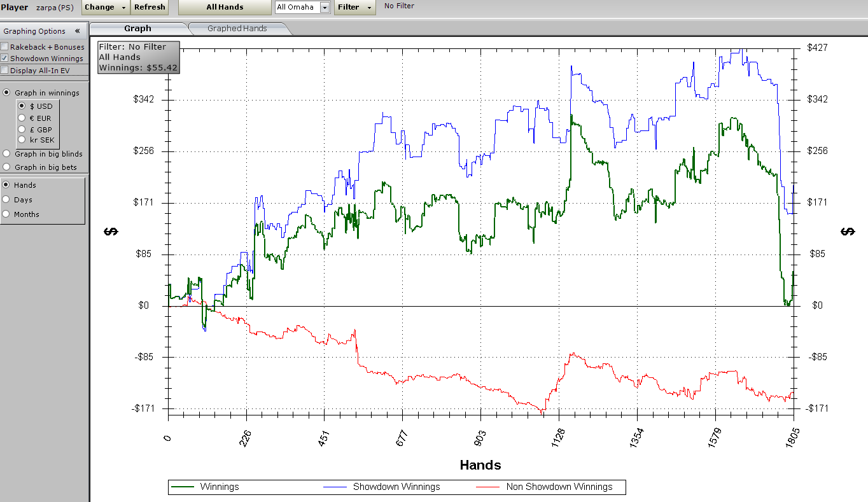The image size is (868, 502).
Task: Click the Refresh button
Action: 150,7
